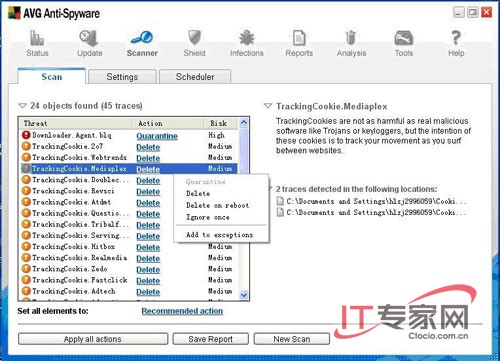Click the icon beside TrackingCookie.Fastclick
Viewport: 500px width, 361px height.
point(26,280)
